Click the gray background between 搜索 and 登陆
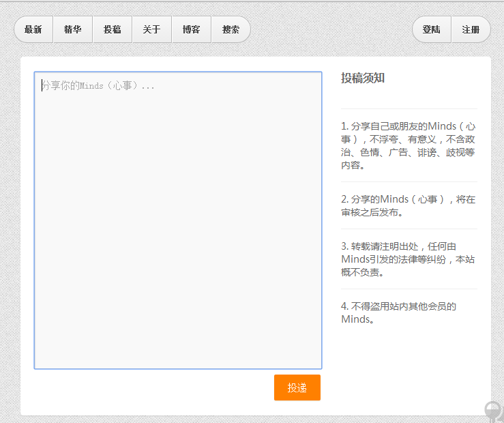The image size is (504, 423). tap(331, 29)
